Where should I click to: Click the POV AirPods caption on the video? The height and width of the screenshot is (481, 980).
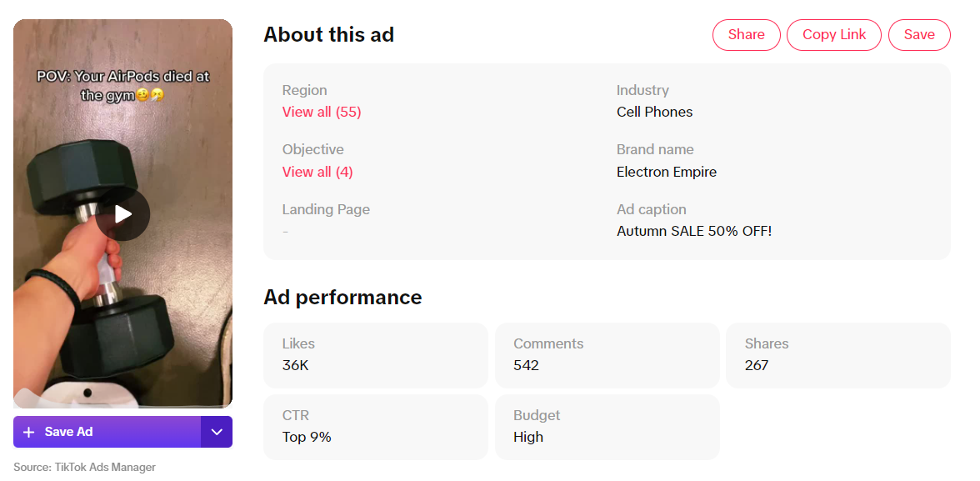pyautogui.click(x=122, y=85)
